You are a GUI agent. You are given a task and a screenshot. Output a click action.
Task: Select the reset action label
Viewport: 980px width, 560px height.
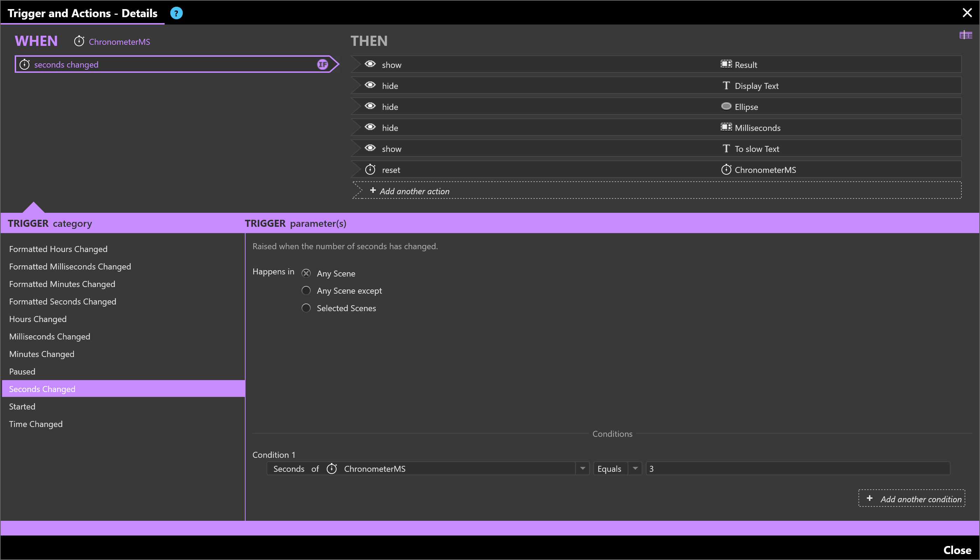391,170
